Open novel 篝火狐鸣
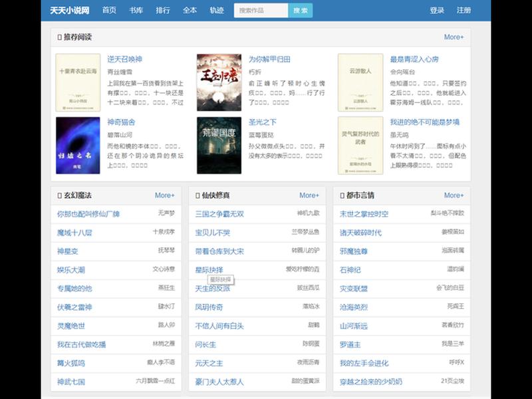 pos(71,363)
